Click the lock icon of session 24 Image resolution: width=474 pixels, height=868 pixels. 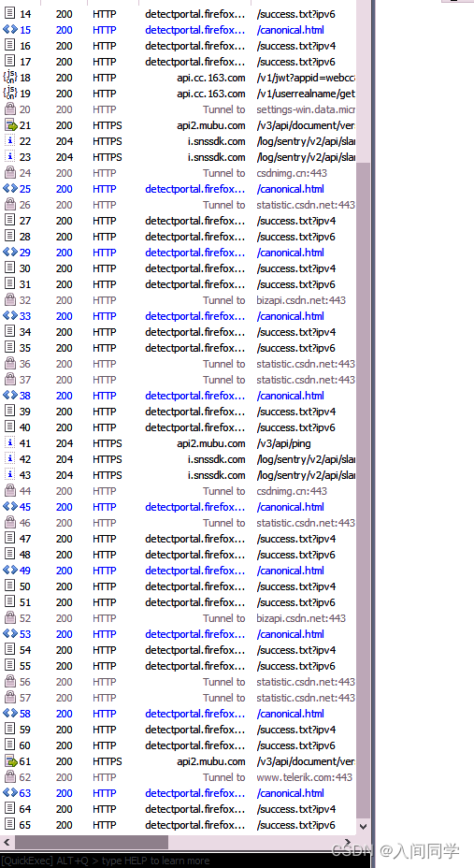9,173
